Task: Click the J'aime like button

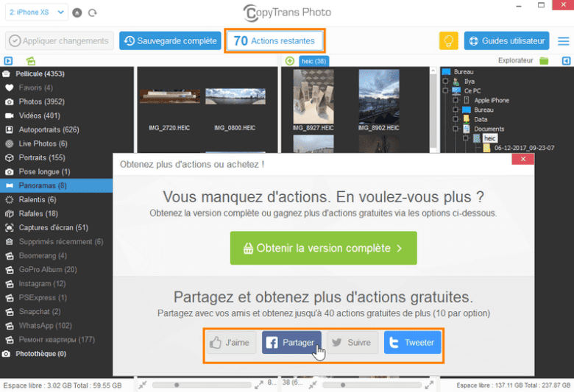Action: click(231, 343)
